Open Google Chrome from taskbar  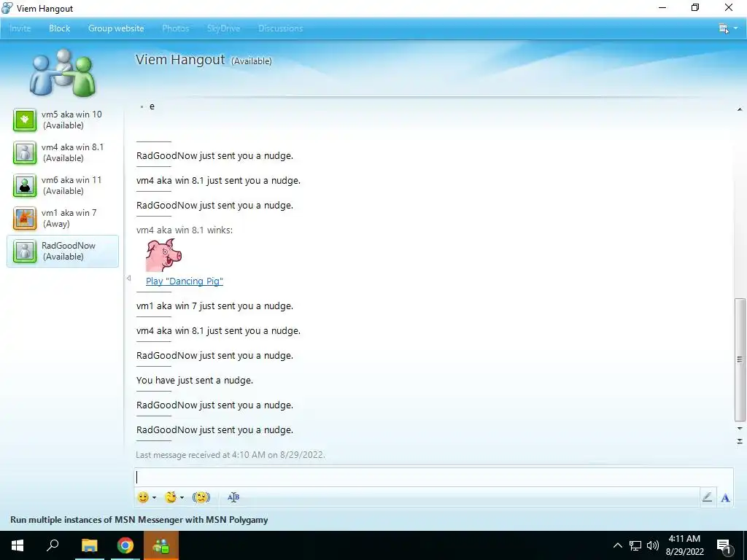point(125,545)
